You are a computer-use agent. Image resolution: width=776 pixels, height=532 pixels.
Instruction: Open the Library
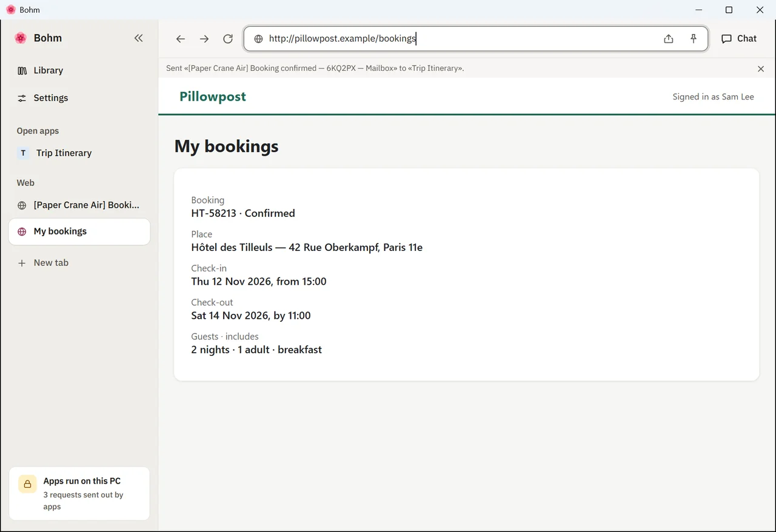[79, 70]
